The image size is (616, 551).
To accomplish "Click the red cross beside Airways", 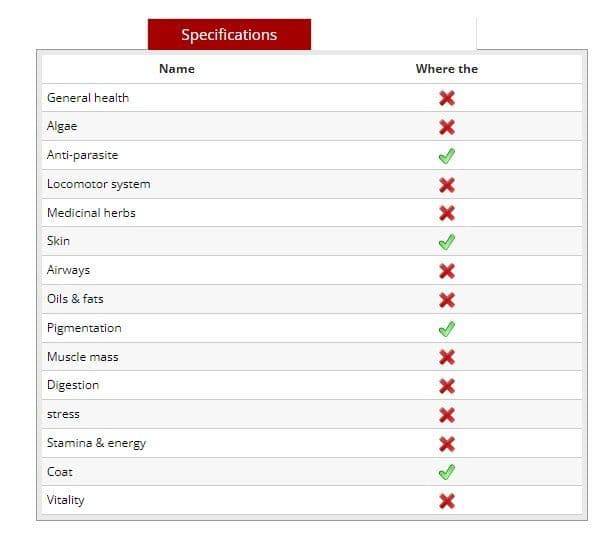I will pos(447,271).
